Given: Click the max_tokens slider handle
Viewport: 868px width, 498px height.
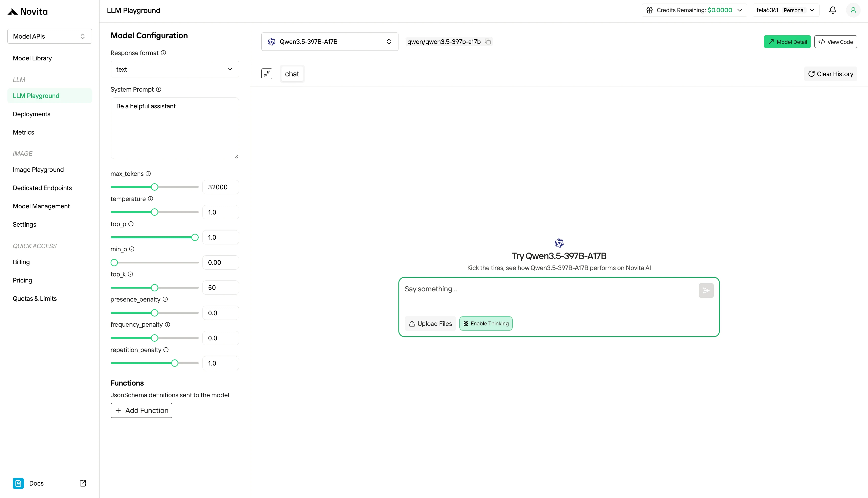Looking at the screenshot, I should click(x=155, y=187).
